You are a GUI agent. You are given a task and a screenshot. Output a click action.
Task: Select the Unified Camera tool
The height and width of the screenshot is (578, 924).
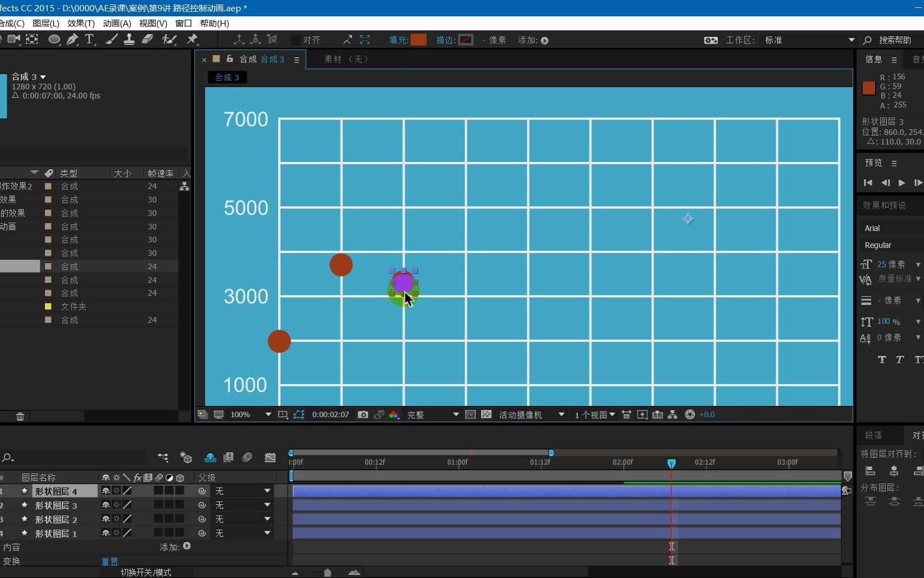click(x=14, y=39)
